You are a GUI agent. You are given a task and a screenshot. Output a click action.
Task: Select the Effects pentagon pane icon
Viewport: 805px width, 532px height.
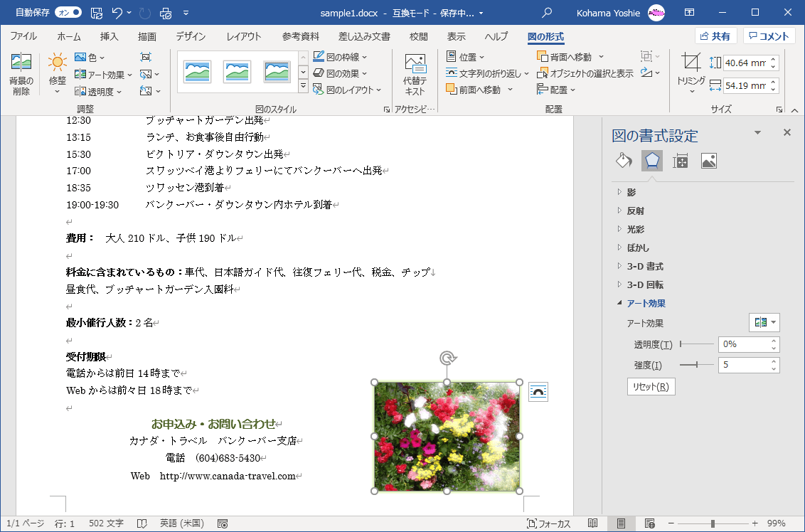[652, 161]
